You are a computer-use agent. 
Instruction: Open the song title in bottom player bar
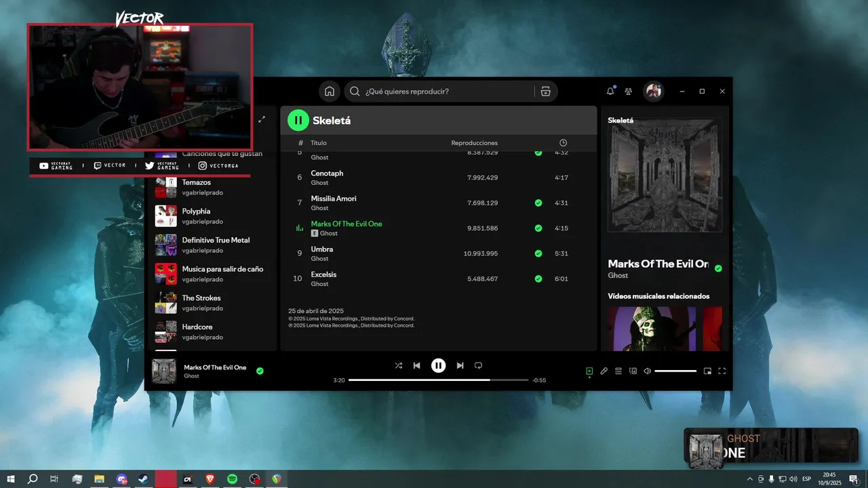click(215, 367)
